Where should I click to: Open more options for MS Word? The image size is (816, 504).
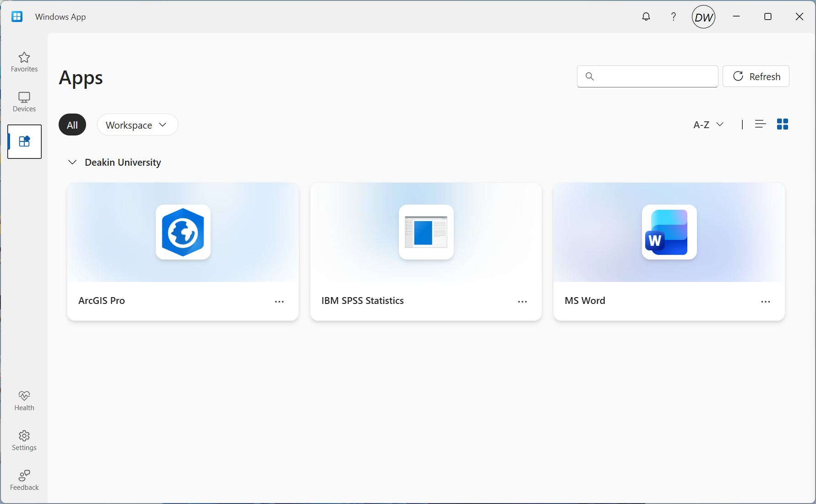pos(766,301)
